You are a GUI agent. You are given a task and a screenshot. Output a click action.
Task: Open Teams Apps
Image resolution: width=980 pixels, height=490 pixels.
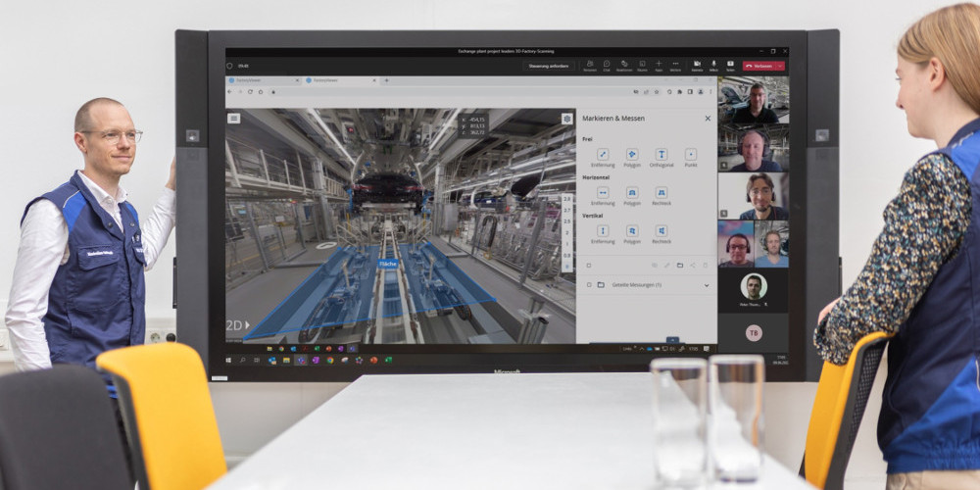click(659, 66)
